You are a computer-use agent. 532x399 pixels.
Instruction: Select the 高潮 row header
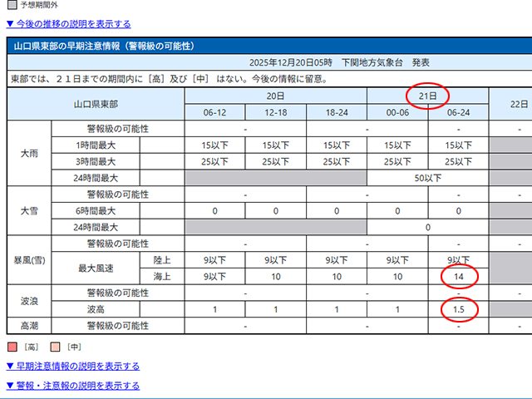click(29, 326)
